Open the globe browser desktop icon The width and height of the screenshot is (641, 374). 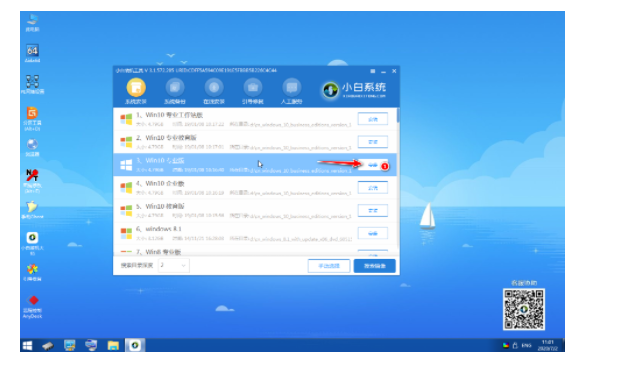point(32,147)
